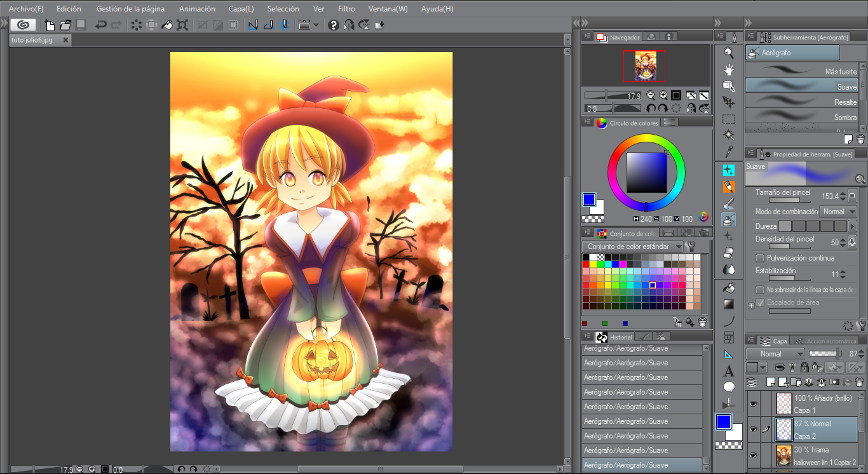Image resolution: width=868 pixels, height=474 pixels.
Task: Select the Fill bucket tool
Action: [729, 288]
